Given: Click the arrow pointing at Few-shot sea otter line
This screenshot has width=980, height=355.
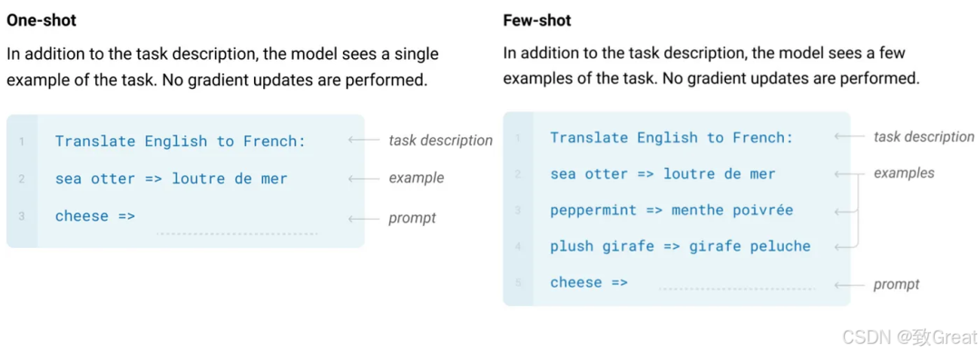Looking at the screenshot, I should [849, 174].
